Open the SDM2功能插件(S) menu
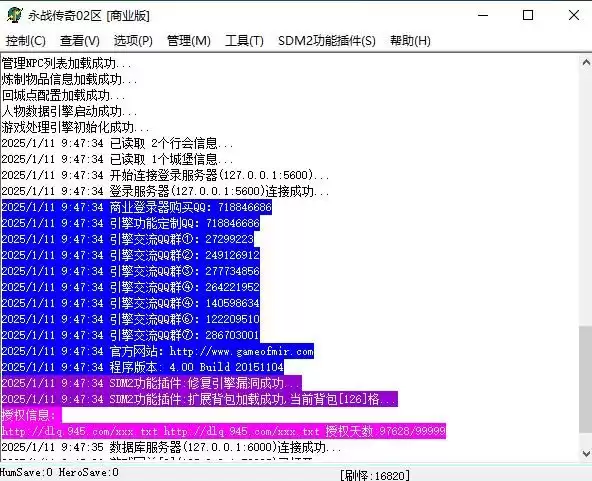The height and width of the screenshot is (481, 592). [327, 40]
